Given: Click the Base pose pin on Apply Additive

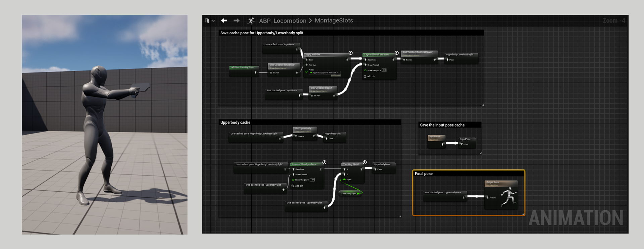Looking at the screenshot, I should 307,60.
